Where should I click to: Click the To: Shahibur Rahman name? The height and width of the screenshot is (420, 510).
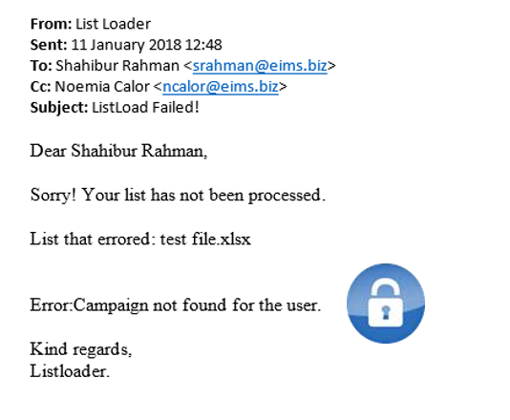coord(117,66)
